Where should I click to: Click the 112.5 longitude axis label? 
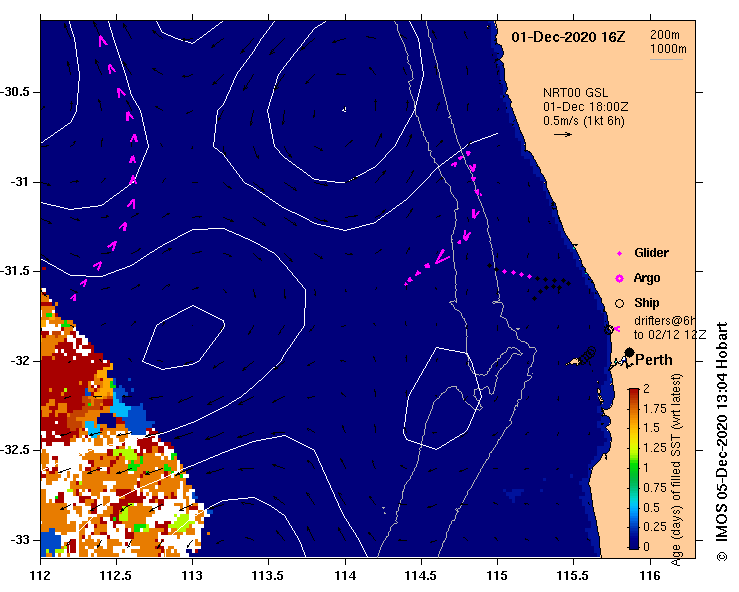tap(116, 576)
